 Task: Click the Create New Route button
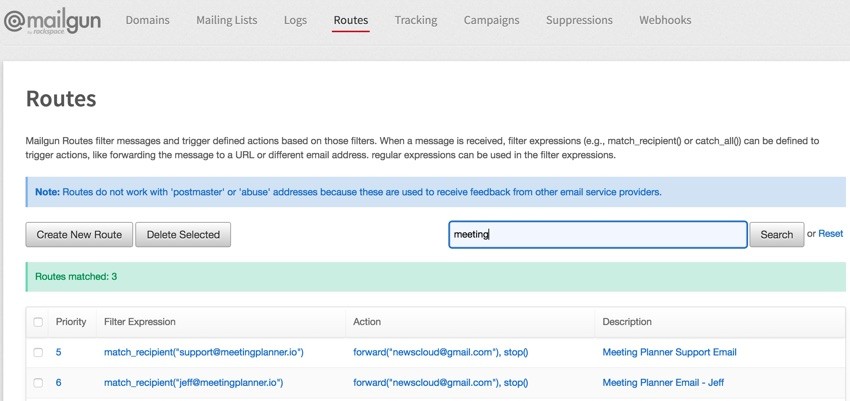click(79, 235)
